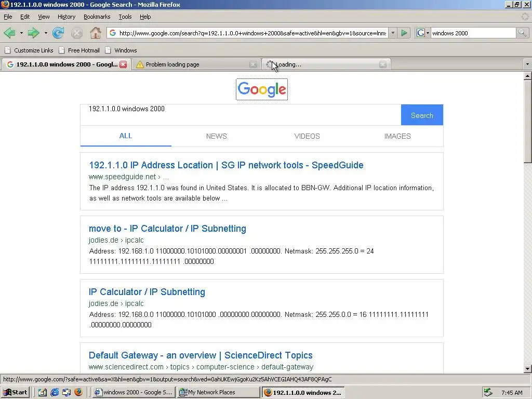Open the third result 'IP Calculator / IP Subnetting'
This screenshot has width=532, height=399.
pos(147,292)
